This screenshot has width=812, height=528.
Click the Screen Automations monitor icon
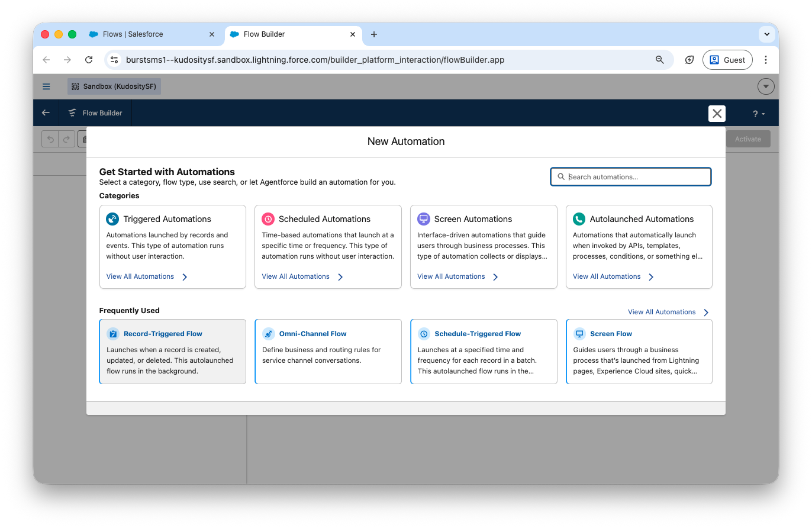tap(424, 219)
